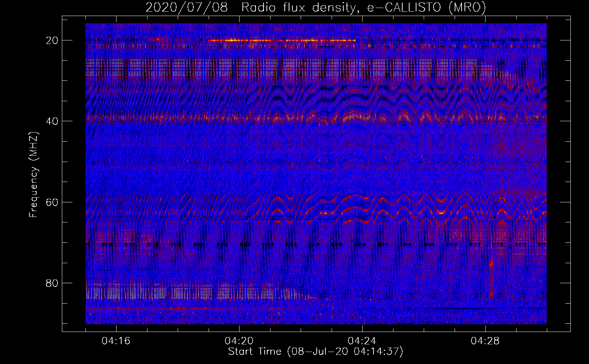Image resolution: width=589 pixels, height=364 pixels.
Task: Click the 80 MHz frequency tick label
Action: (x=52, y=283)
